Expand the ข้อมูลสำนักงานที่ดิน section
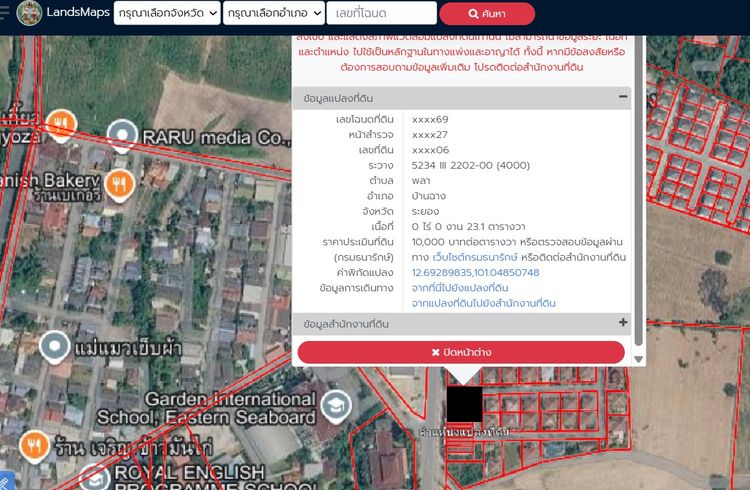The height and width of the screenshot is (490, 750). [623, 322]
